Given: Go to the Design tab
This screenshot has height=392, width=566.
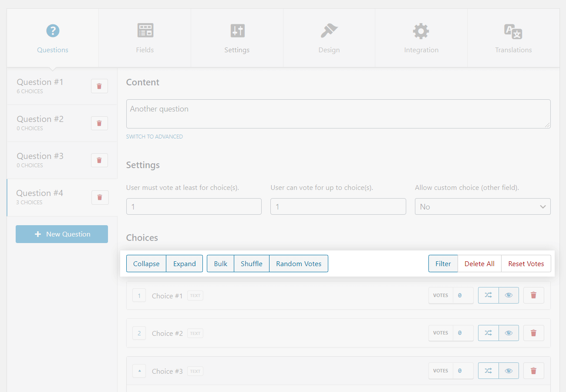Looking at the screenshot, I should point(329,38).
